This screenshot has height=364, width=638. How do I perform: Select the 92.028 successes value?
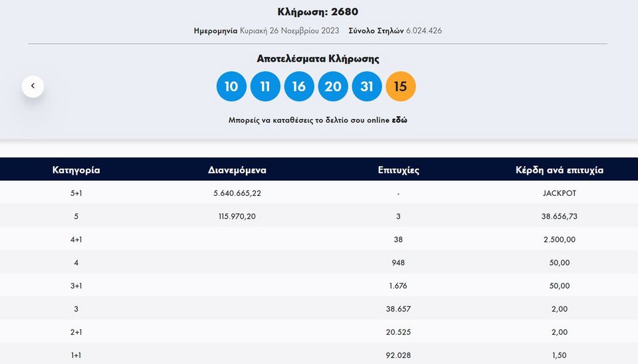(398, 355)
